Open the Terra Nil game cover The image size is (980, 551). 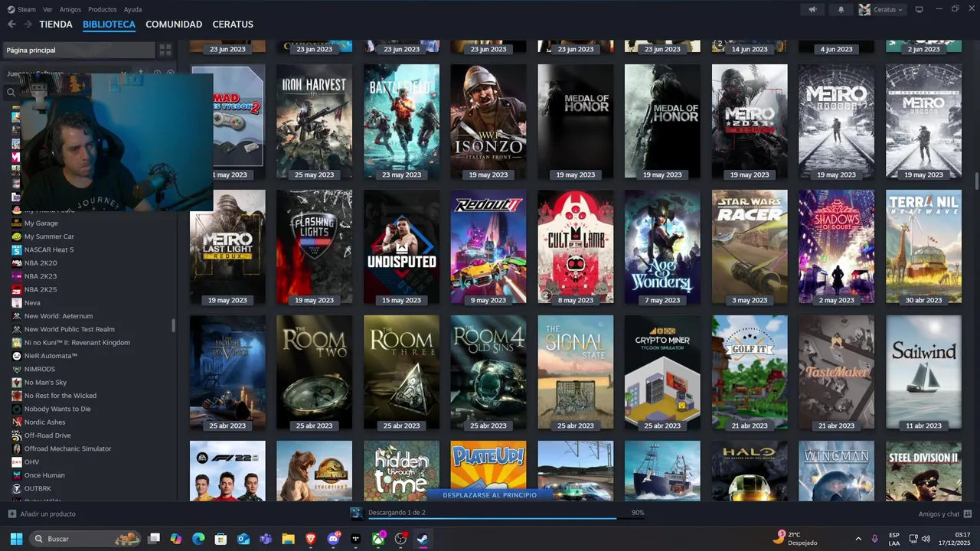(924, 246)
